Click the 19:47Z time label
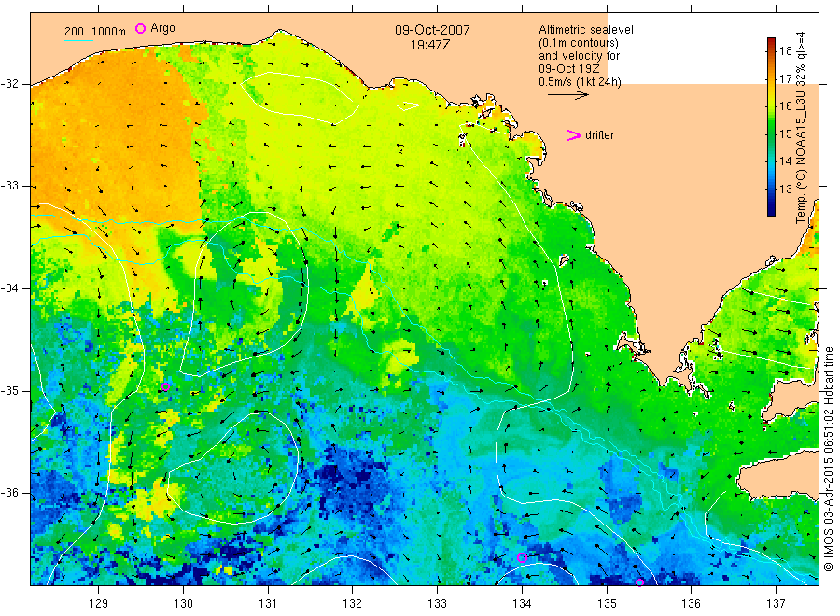 click(430, 45)
